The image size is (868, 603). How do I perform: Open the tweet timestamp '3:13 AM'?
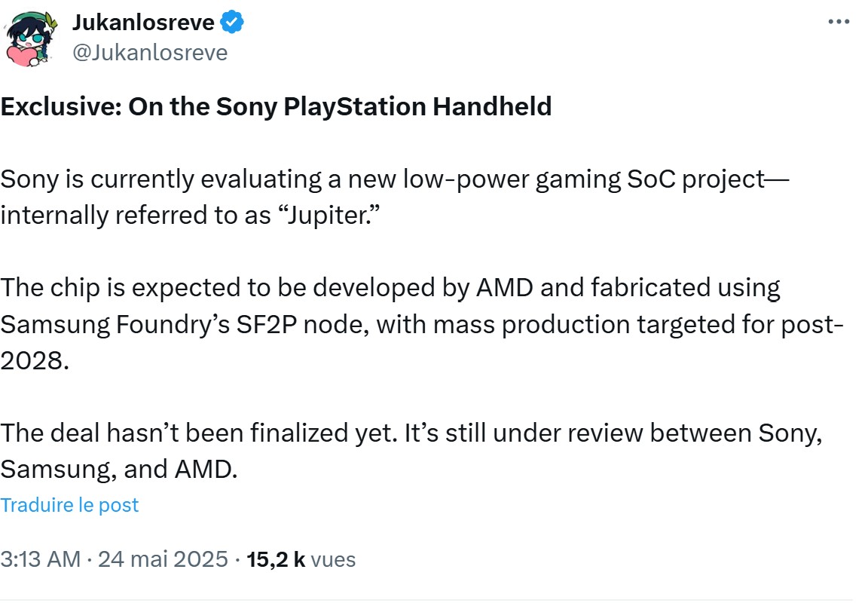point(42,559)
